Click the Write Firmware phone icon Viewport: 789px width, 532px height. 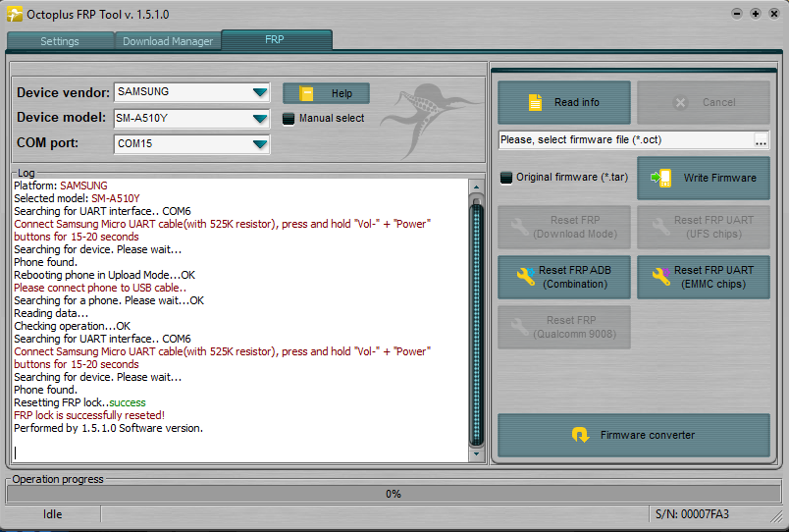pyautogui.click(x=660, y=179)
